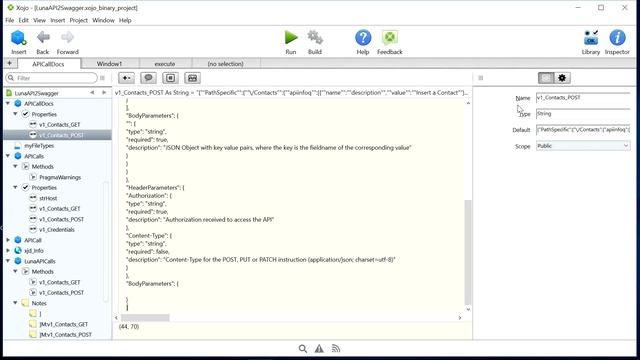Screen dimensions: 640x360
Task: Expand the APICall tree node
Action: (x=8, y=240)
